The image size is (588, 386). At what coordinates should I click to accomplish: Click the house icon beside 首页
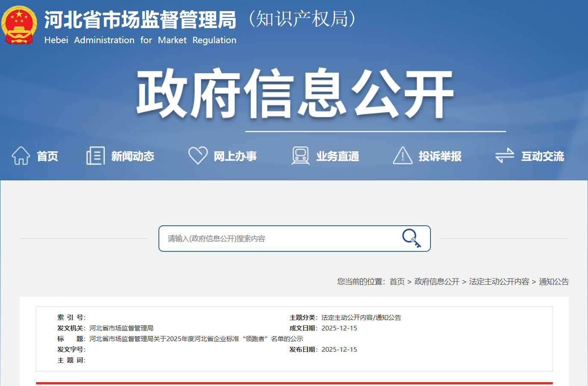point(20,156)
